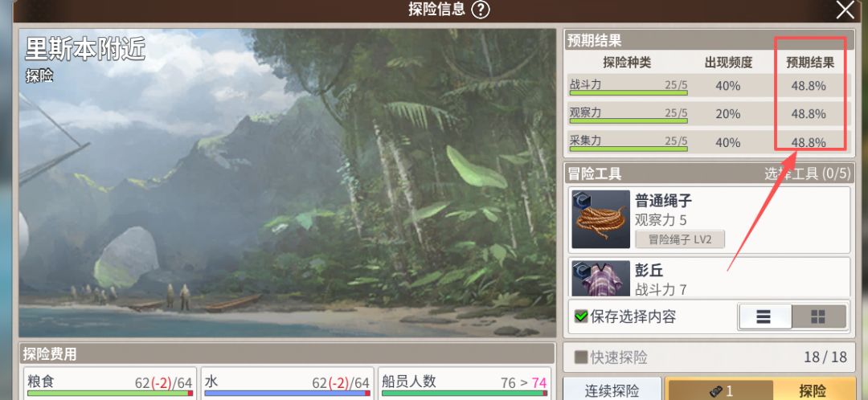Click the 战斗力 48.8% expected result
The image size is (868, 400).
(x=809, y=86)
